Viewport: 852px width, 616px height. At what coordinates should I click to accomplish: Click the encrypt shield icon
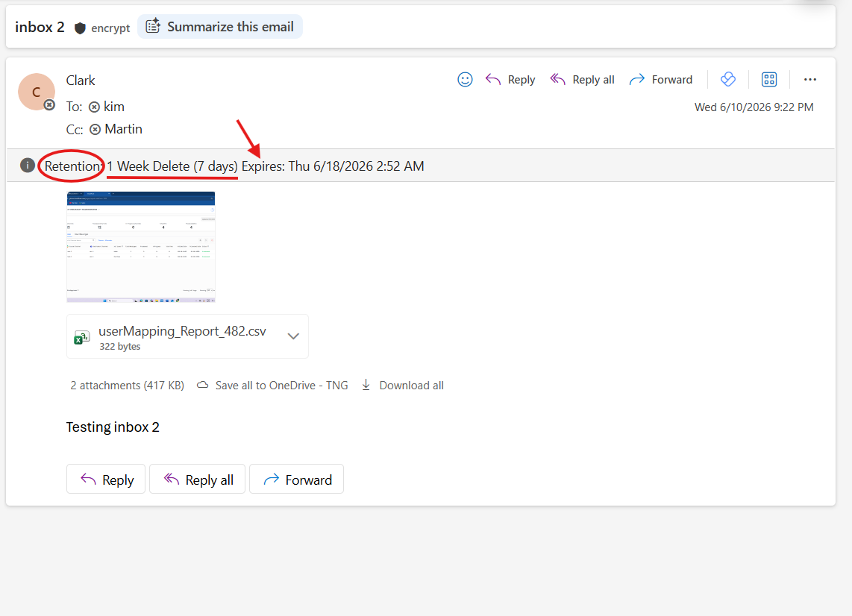coord(80,28)
